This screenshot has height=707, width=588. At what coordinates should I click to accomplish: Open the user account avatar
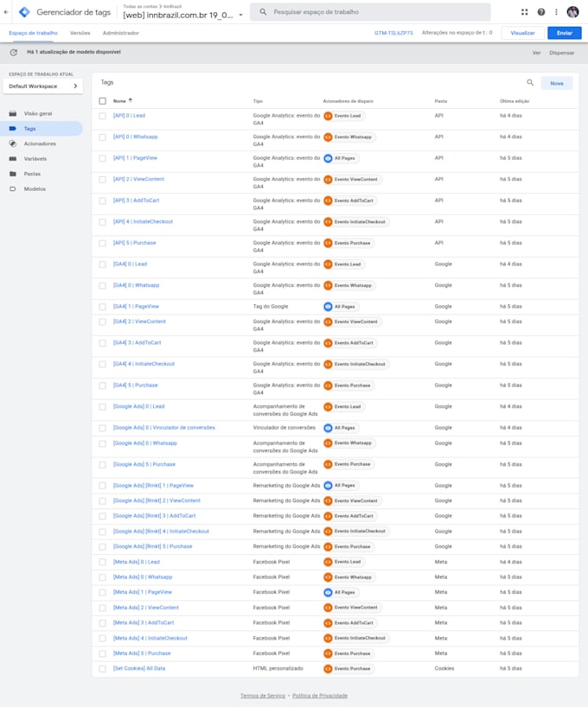(x=572, y=12)
